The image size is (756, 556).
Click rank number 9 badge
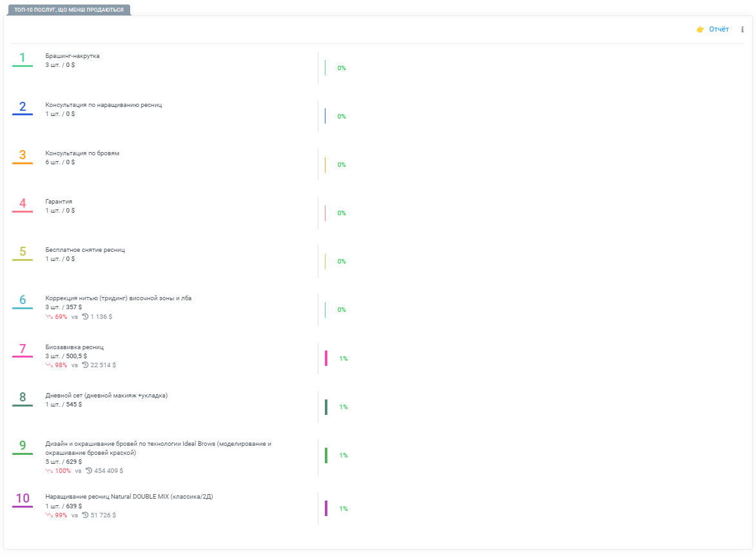22,446
